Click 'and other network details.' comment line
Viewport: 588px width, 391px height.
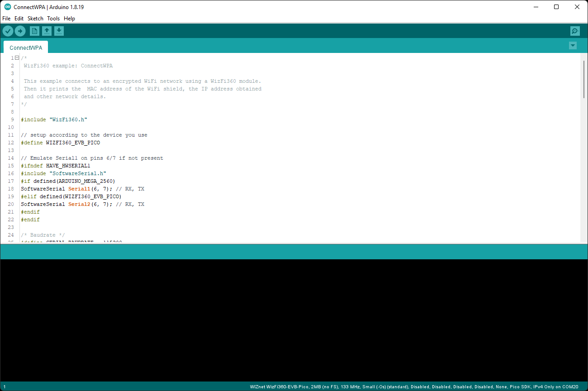point(65,96)
